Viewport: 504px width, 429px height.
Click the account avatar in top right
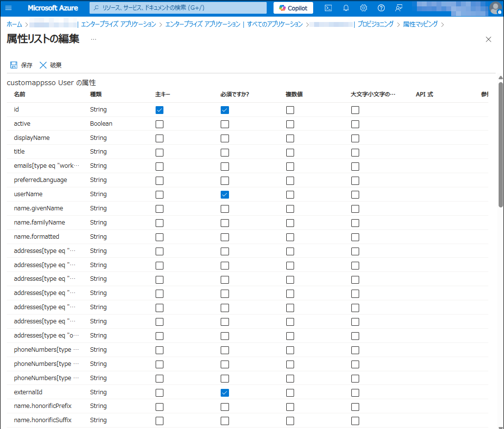(x=495, y=8)
